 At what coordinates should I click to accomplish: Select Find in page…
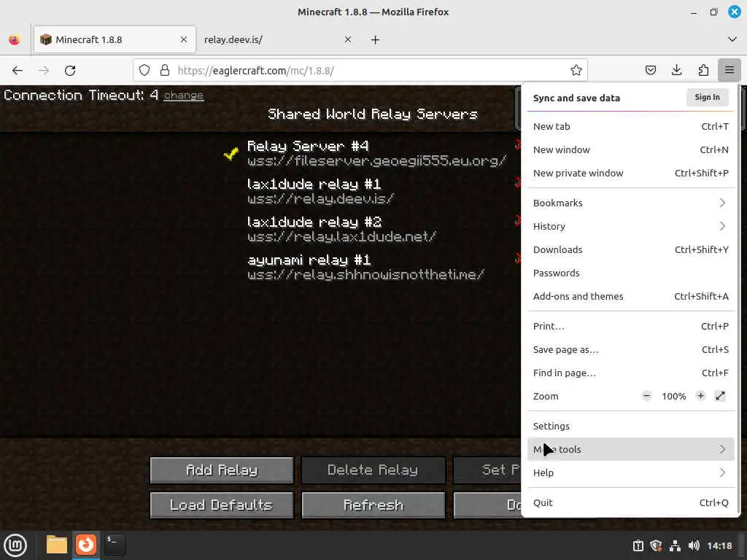pos(630,373)
